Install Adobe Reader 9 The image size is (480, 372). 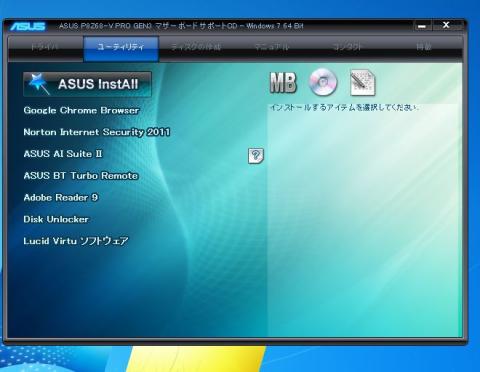tap(61, 197)
